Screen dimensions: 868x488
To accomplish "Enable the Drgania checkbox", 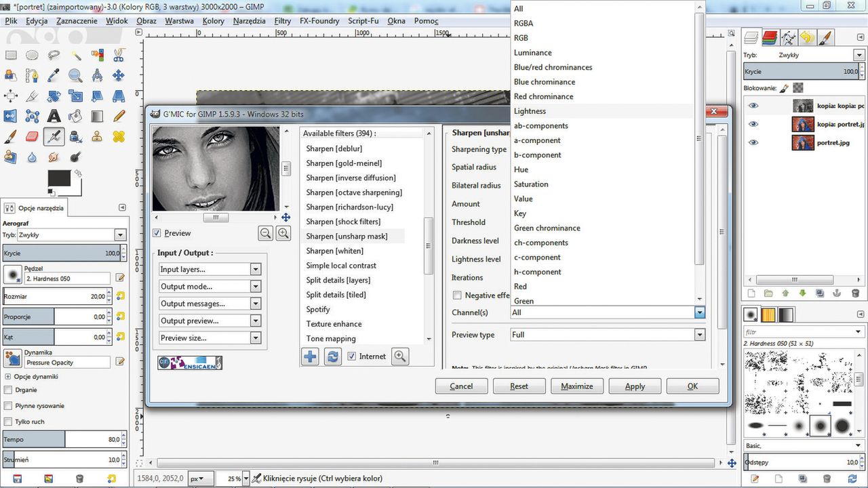I will pyautogui.click(x=8, y=390).
